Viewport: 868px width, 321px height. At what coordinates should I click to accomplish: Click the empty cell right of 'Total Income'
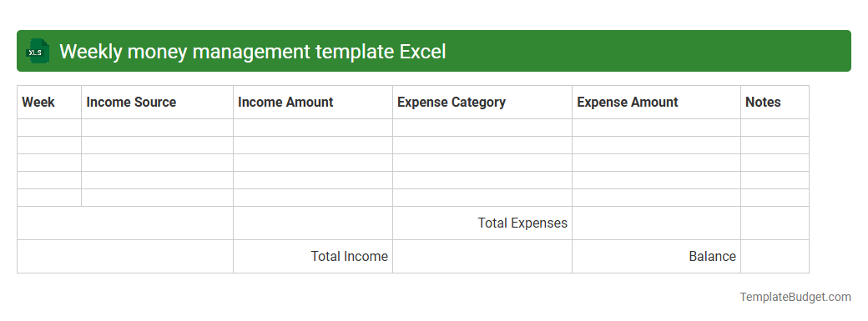[482, 256]
